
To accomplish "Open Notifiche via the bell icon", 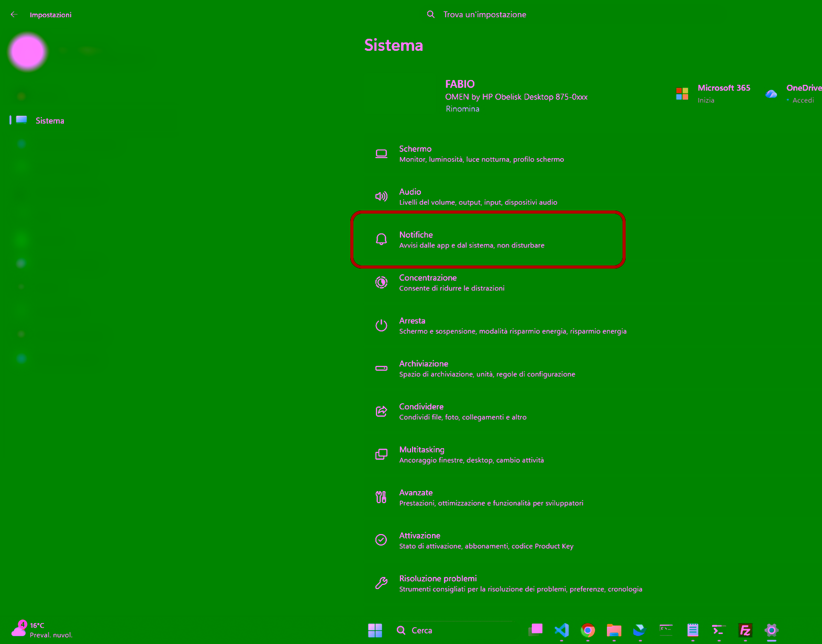I will [x=381, y=239].
